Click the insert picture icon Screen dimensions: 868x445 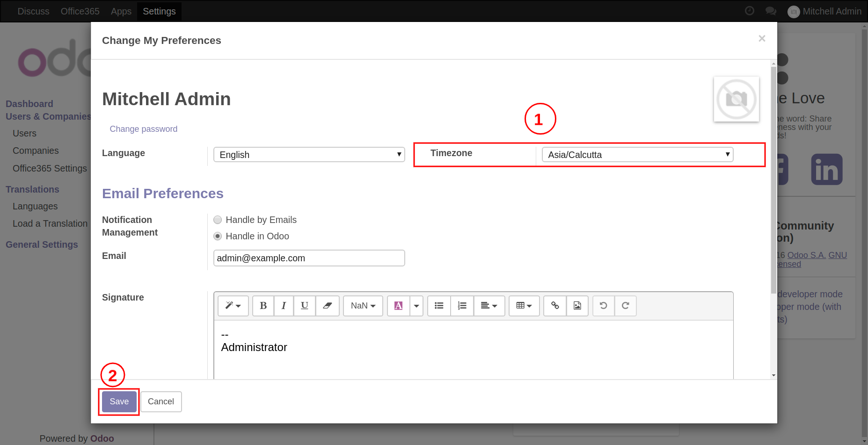[x=577, y=306]
